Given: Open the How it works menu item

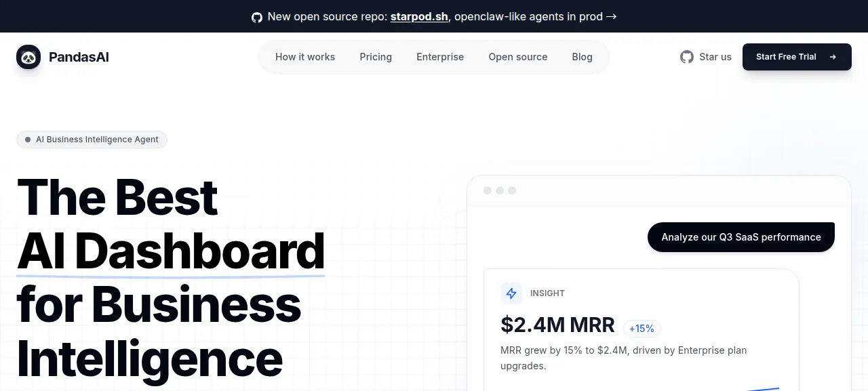Looking at the screenshot, I should point(305,57).
